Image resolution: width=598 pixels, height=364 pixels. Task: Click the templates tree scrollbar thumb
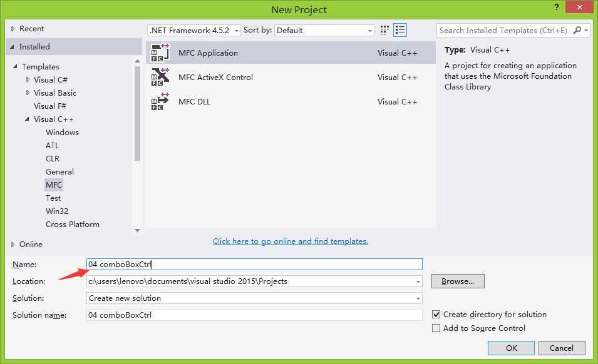tap(137, 113)
